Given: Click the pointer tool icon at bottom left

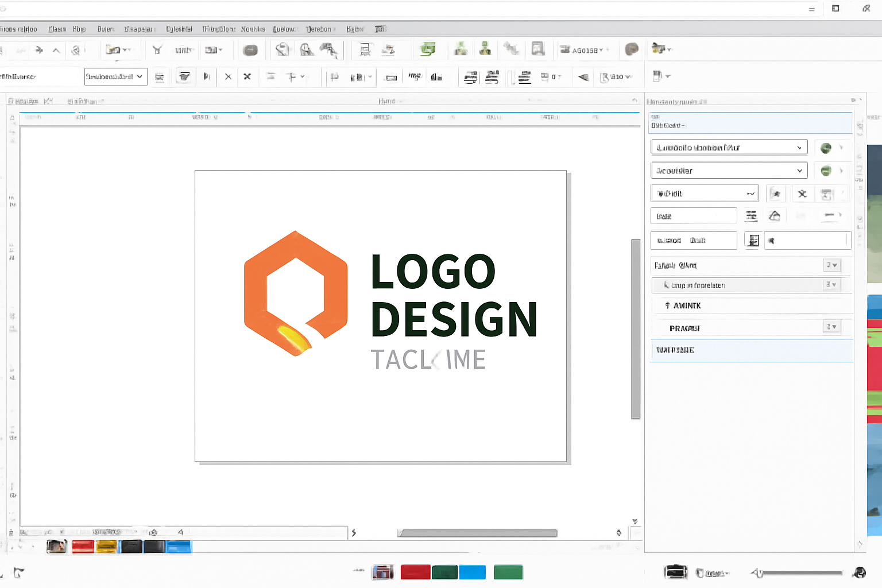Looking at the screenshot, I should click(x=18, y=572).
